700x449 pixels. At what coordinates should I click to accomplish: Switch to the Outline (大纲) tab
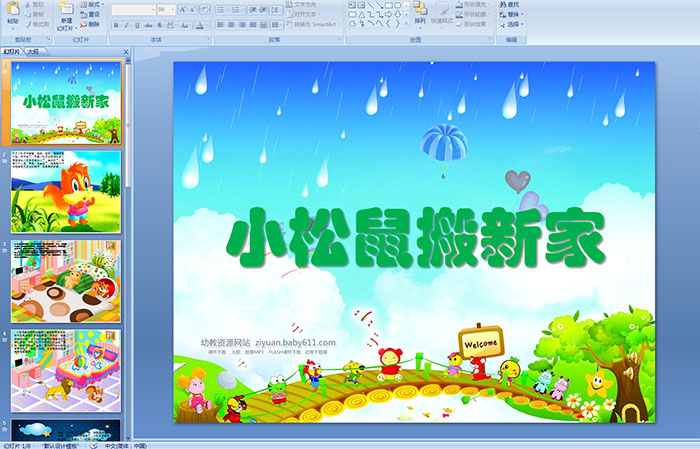coord(33,50)
